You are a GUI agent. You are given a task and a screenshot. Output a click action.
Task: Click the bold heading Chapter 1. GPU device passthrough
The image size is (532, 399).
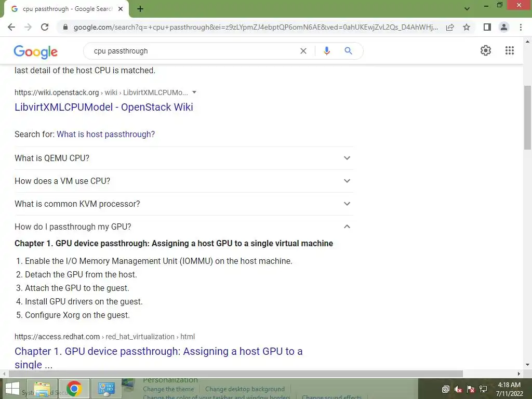pyautogui.click(x=174, y=244)
